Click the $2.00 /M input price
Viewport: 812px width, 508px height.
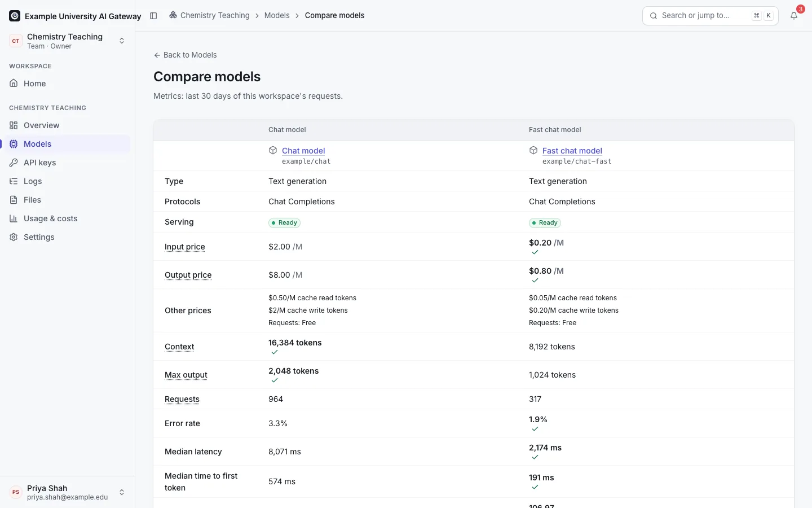coord(285,247)
